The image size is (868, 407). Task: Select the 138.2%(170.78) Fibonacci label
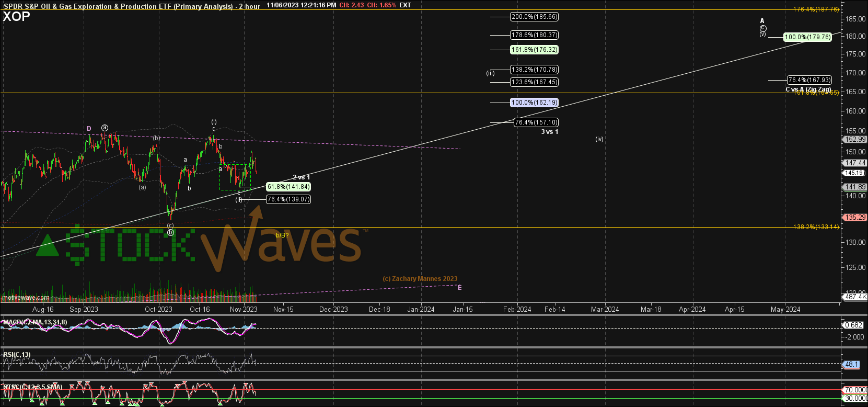coord(534,70)
